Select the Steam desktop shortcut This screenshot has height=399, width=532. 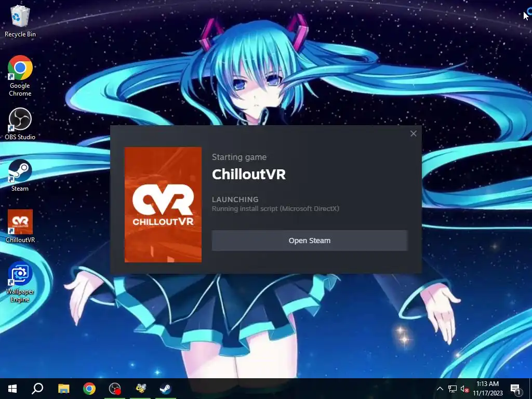click(20, 176)
